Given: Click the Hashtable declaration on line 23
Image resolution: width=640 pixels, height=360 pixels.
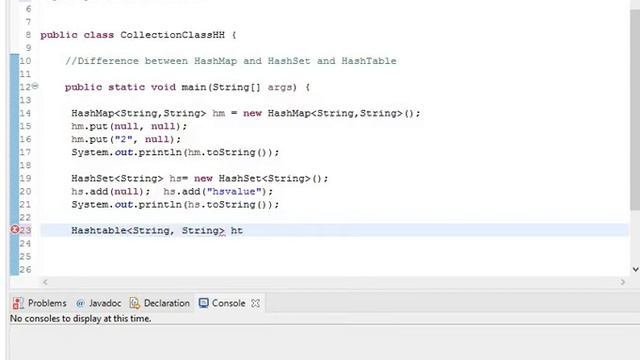Looking at the screenshot, I should (157, 231).
